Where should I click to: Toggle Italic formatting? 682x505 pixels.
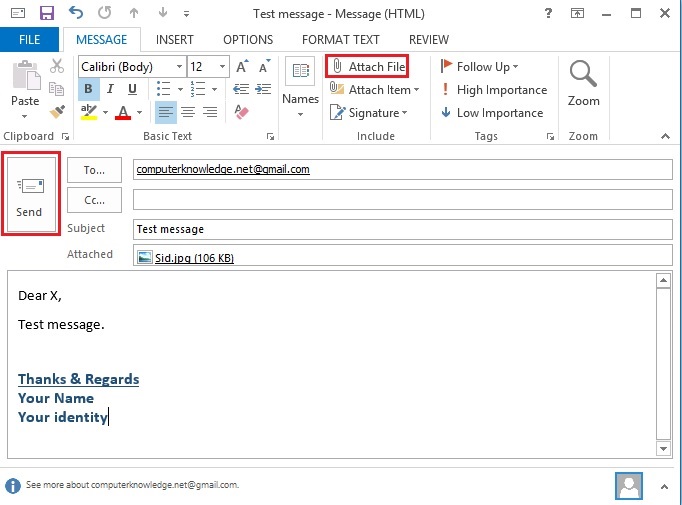coord(110,89)
